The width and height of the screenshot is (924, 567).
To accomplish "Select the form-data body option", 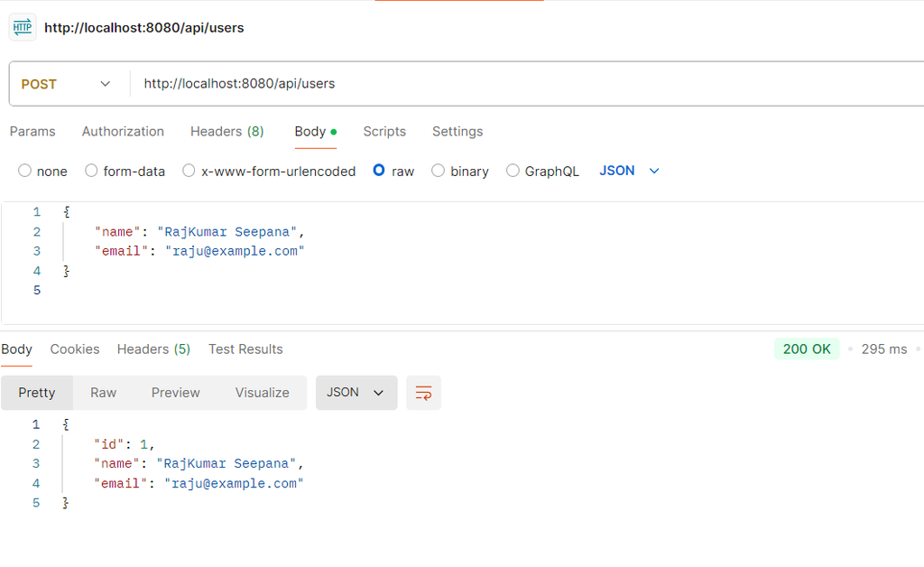I will [x=91, y=171].
